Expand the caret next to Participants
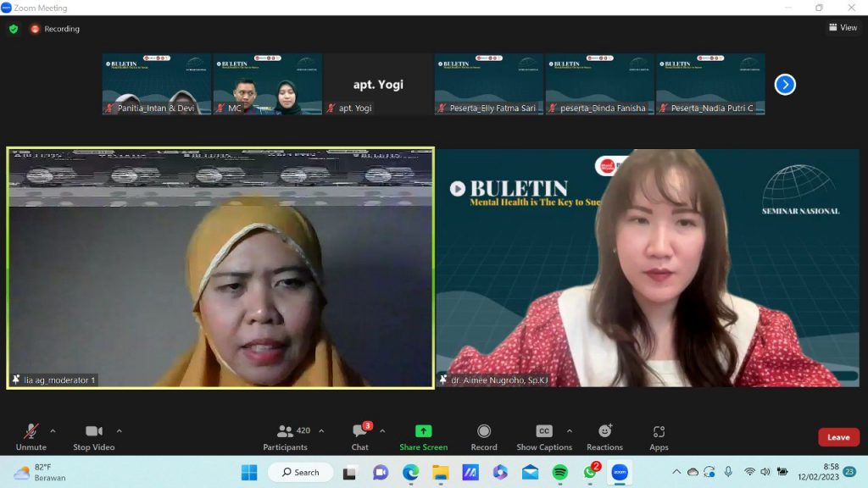This screenshot has width=868, height=488. [x=321, y=430]
